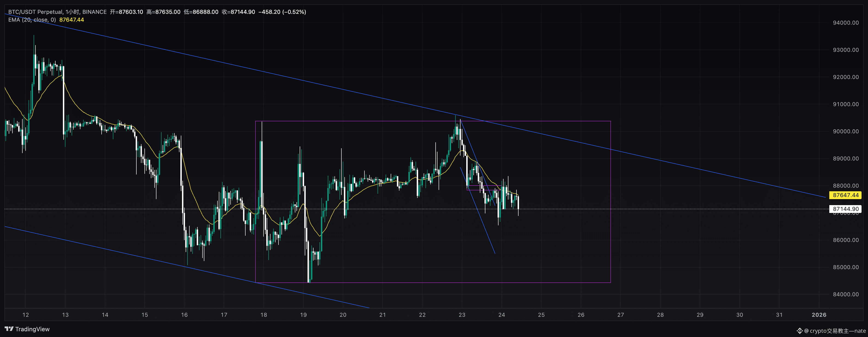This screenshot has height=337, width=868.
Task: Click the 93000.00 price axis label
Action: click(846, 50)
